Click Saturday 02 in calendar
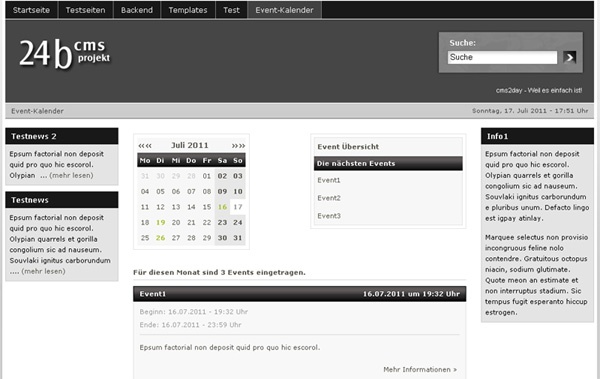Image resolution: width=600 pixels, height=379 pixels. 222,176
